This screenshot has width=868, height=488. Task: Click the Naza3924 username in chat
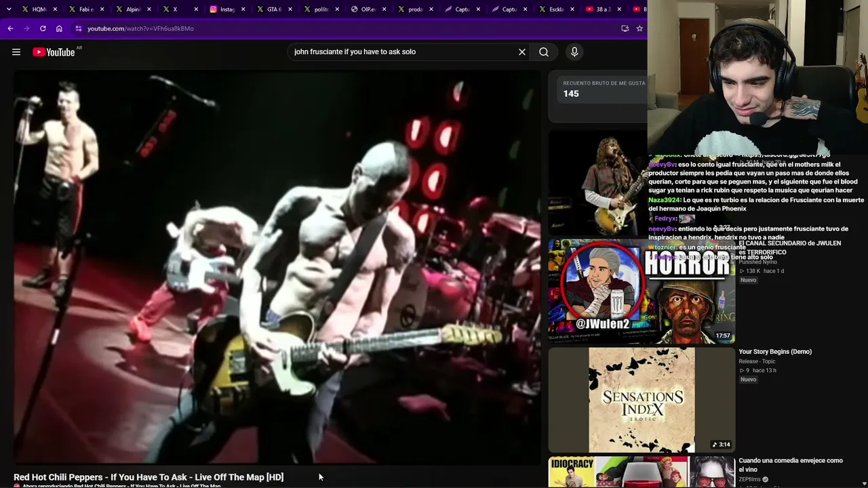click(x=665, y=200)
